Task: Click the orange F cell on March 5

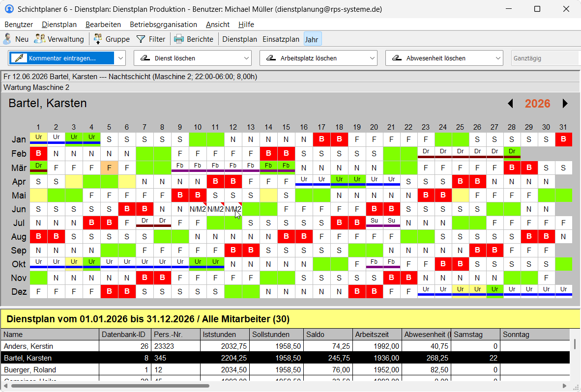Action: [x=109, y=168]
